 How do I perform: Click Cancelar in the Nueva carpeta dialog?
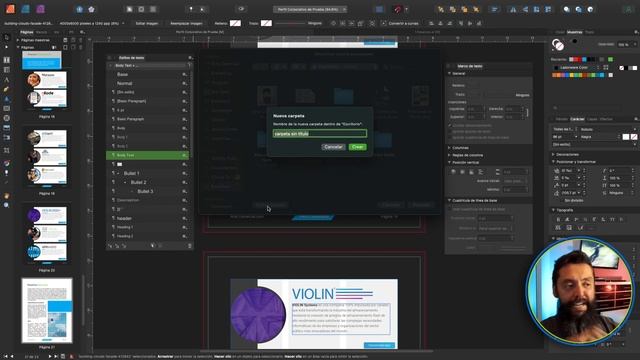tap(333, 147)
